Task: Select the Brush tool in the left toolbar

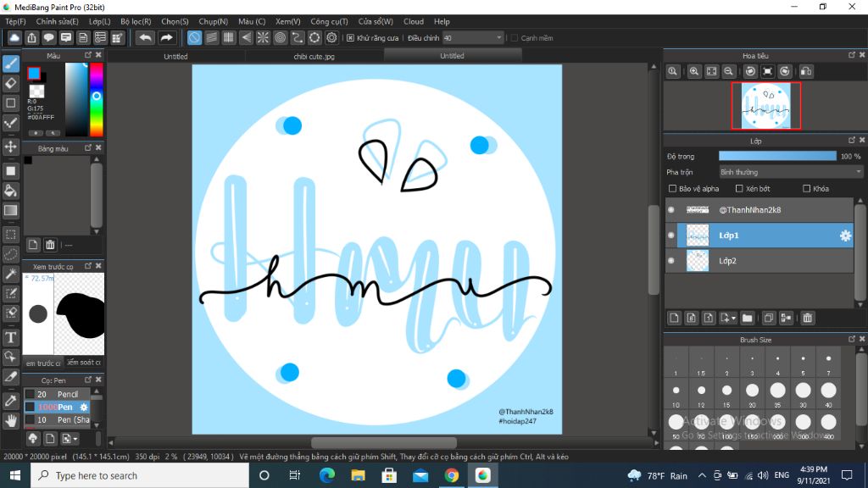Action: point(10,64)
